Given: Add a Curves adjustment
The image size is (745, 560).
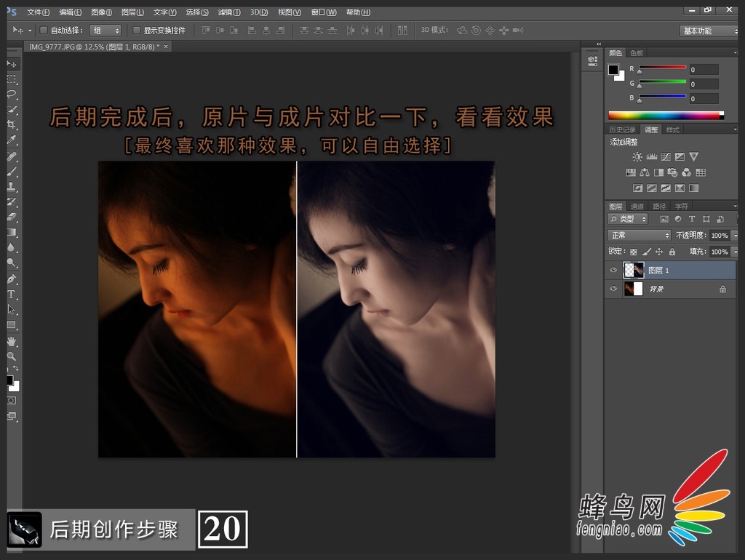Looking at the screenshot, I should [x=666, y=157].
